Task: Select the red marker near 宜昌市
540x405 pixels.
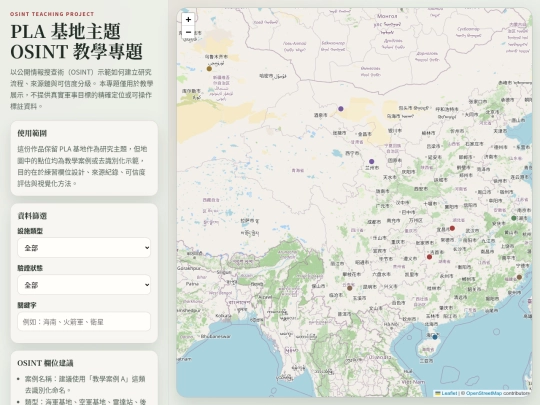Action: tap(453, 228)
